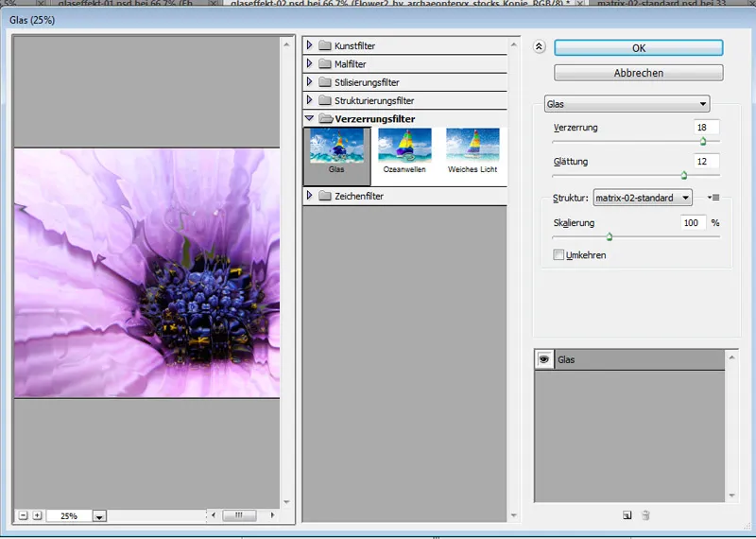Viewport: 756px width, 539px height.
Task: Create new effect layer icon
Action: [627, 515]
